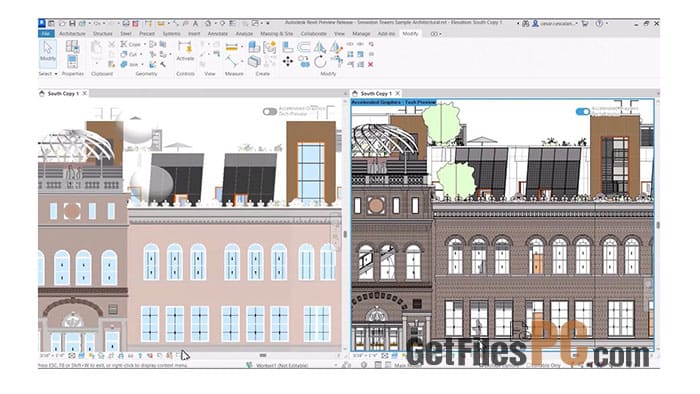Click the Measure panel label
This screenshot has width=700, height=394.
[234, 74]
